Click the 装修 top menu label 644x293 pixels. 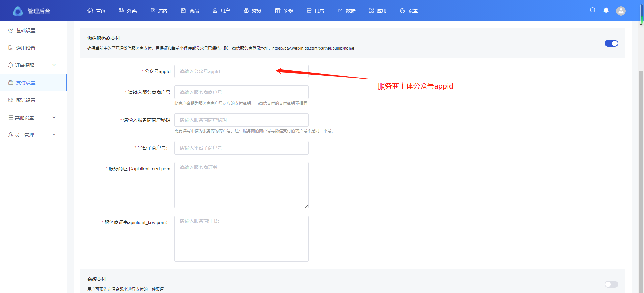(288, 11)
